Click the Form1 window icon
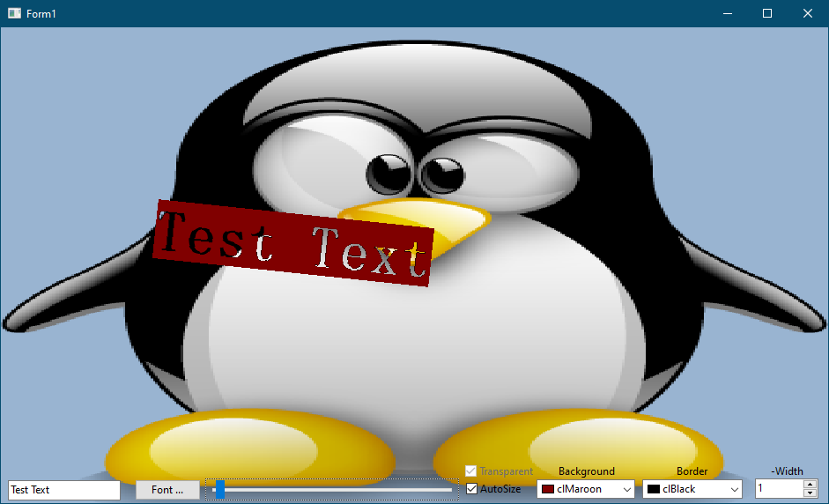 pos(14,13)
